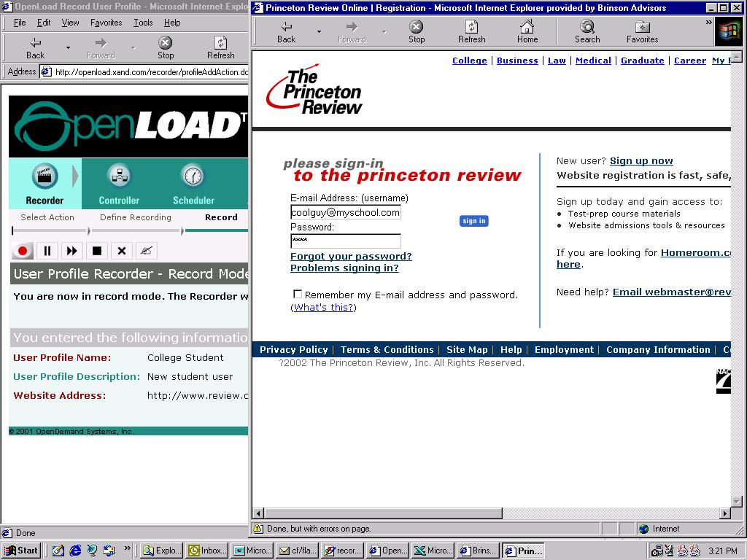Screen dimensions: 747x560
Task: Cancel the recording with the X button
Action: (122, 251)
